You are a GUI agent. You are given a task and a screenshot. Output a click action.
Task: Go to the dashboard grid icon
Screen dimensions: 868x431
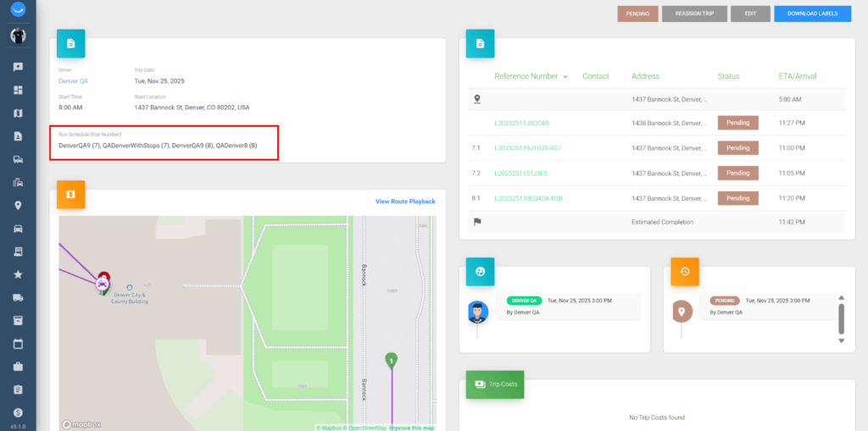click(18, 91)
